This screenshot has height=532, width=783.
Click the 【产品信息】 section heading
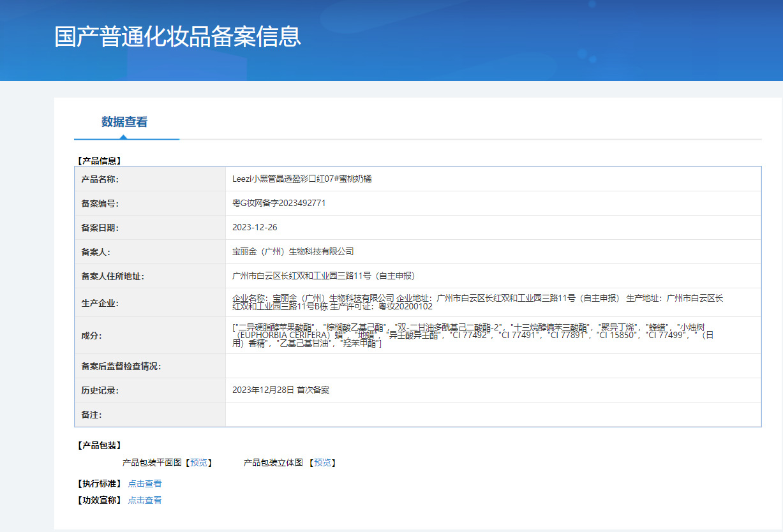[x=99, y=161]
